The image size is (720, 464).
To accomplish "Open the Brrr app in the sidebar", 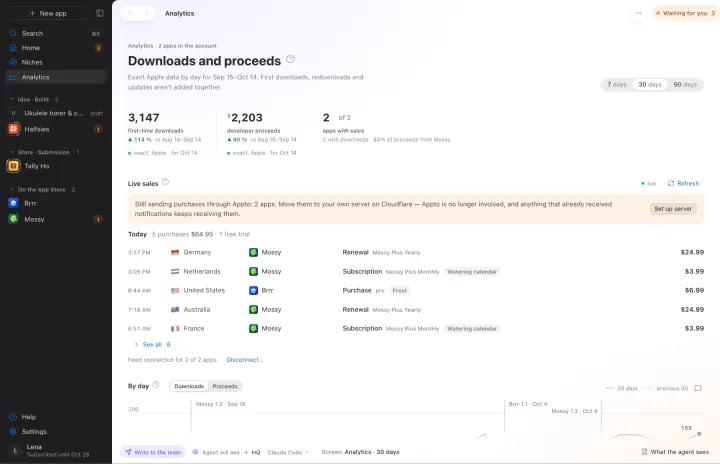I will (56, 203).
